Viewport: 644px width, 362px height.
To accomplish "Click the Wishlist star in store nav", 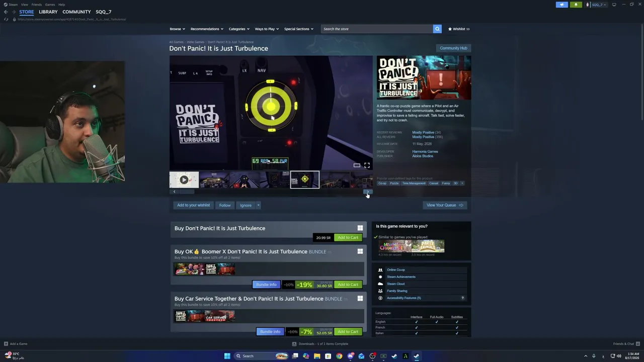I will 450,29.
